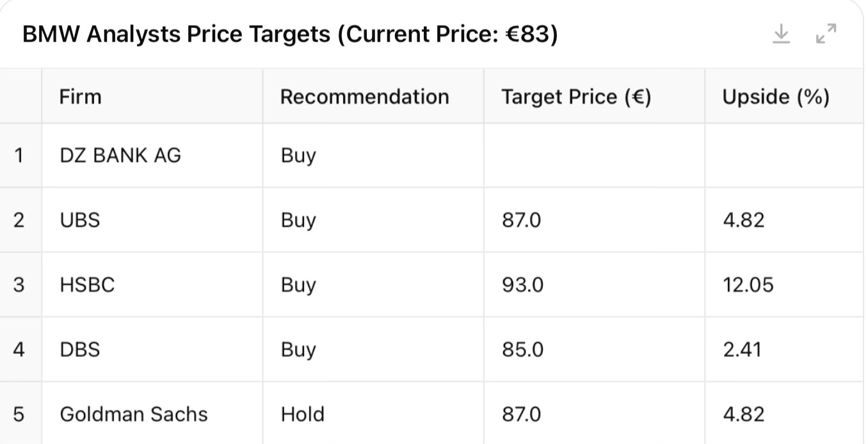Click row number 3
868x444 pixels.
click(x=19, y=285)
